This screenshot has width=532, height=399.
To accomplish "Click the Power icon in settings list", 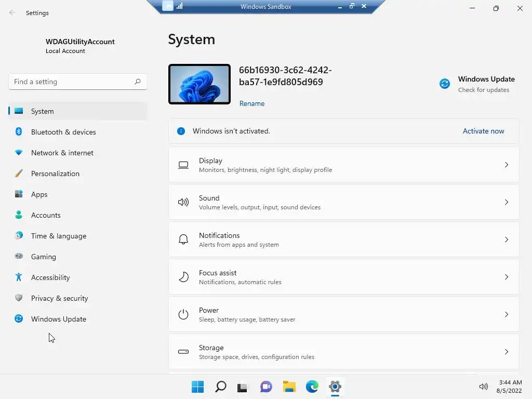I will pyautogui.click(x=183, y=314).
